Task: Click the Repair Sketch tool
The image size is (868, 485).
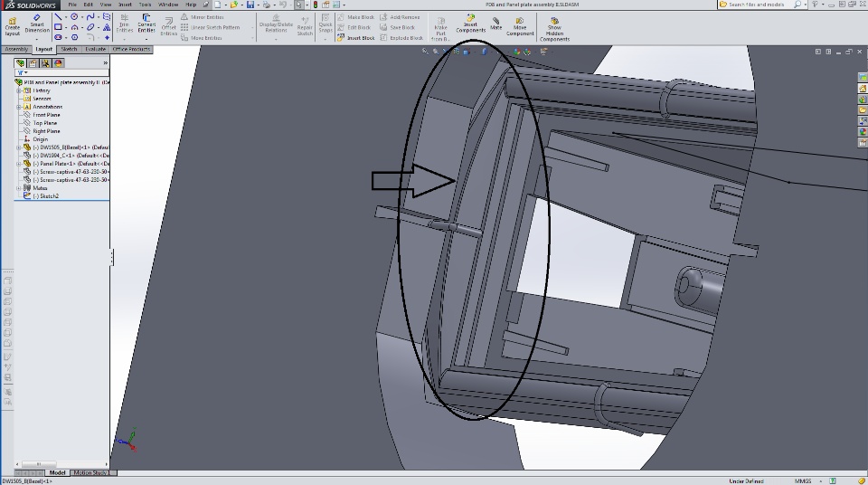Action: click(305, 25)
